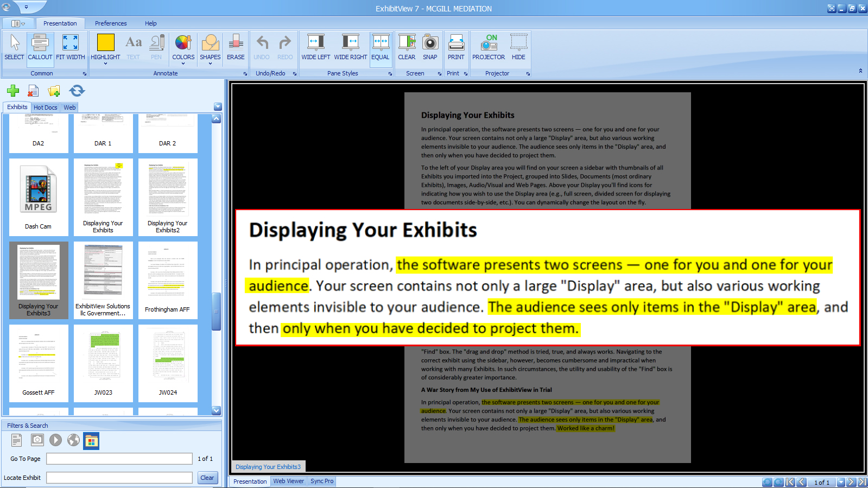
Task: Click the Go To Page field
Action: (x=119, y=459)
